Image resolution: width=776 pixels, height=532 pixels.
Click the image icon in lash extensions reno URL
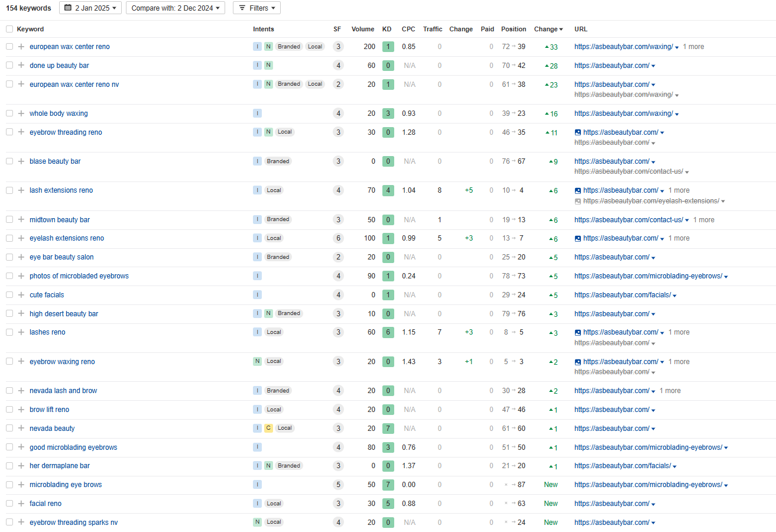point(578,190)
